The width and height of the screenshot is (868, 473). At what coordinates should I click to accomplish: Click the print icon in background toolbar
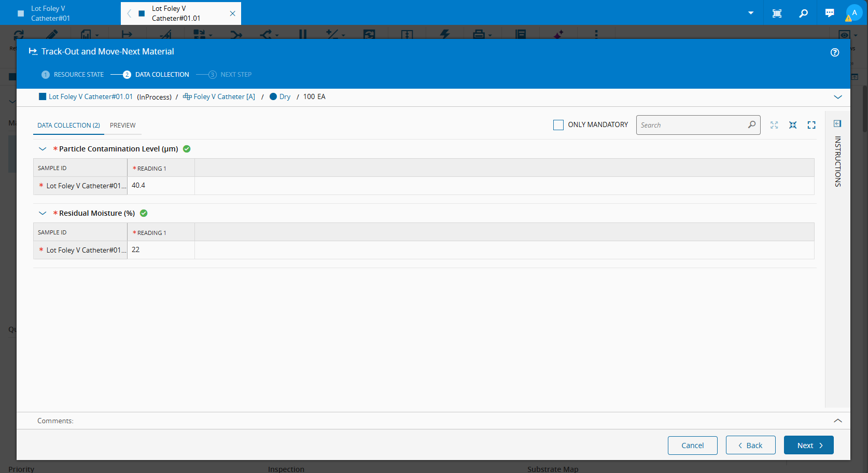coord(479,34)
